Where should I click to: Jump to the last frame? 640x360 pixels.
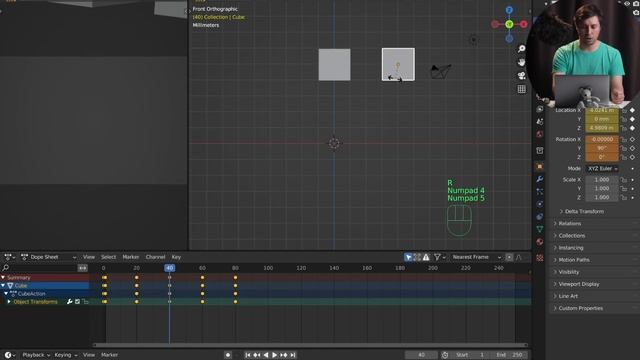pos(293,355)
